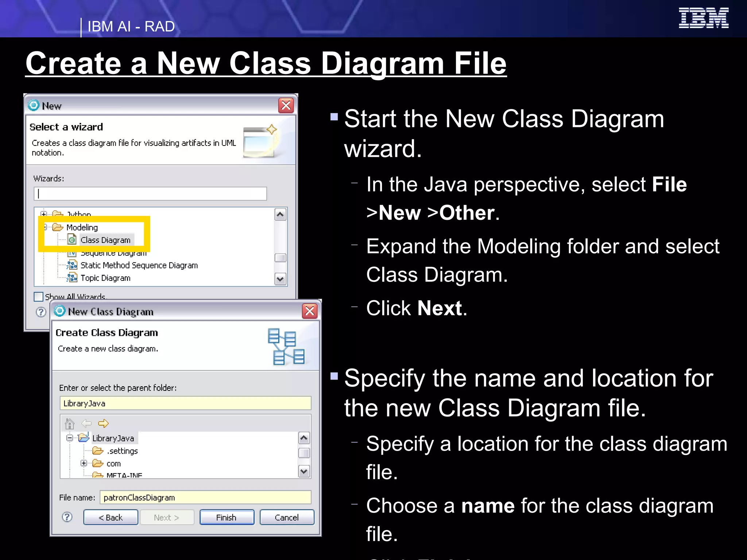Go back with the < Back button
747x560 pixels.
[111, 517]
